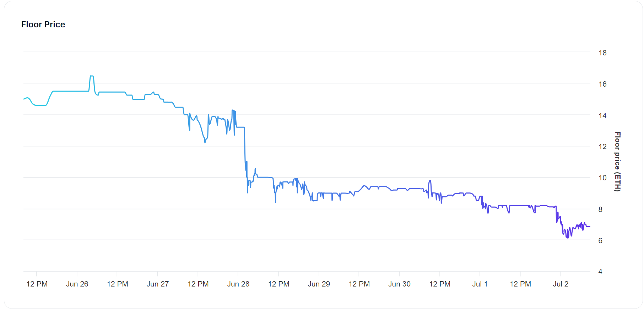Select the 8 value on the y-axis
Screen dimensions: 644x311
(600, 209)
